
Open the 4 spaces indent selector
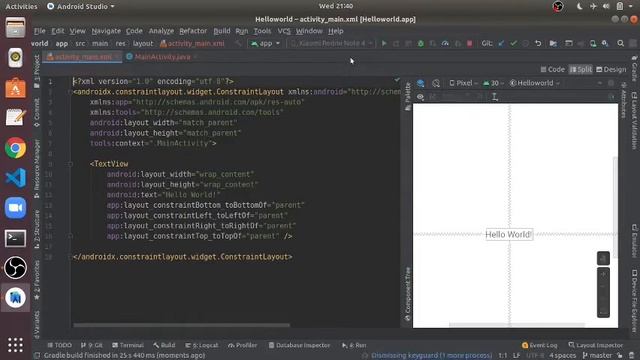pyautogui.click(x=562, y=356)
